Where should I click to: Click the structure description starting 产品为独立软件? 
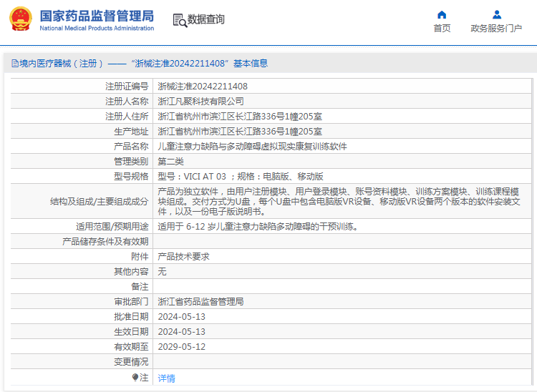pyautogui.click(x=339, y=202)
